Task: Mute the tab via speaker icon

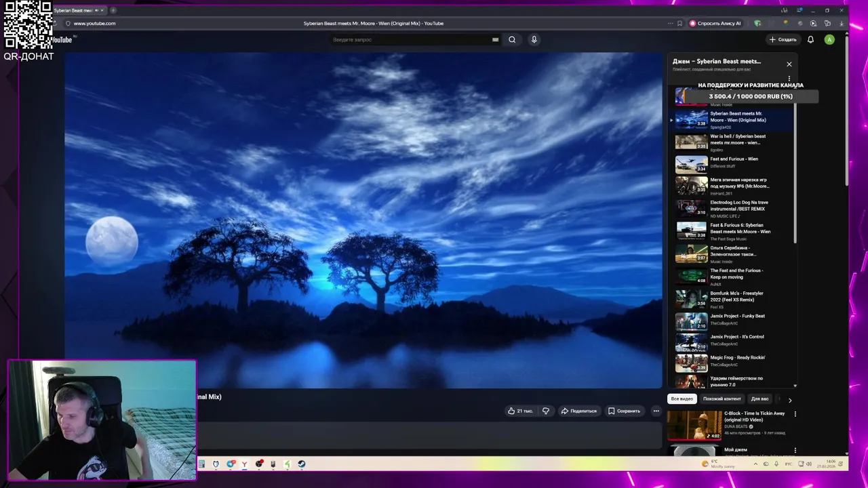Action: [96, 10]
